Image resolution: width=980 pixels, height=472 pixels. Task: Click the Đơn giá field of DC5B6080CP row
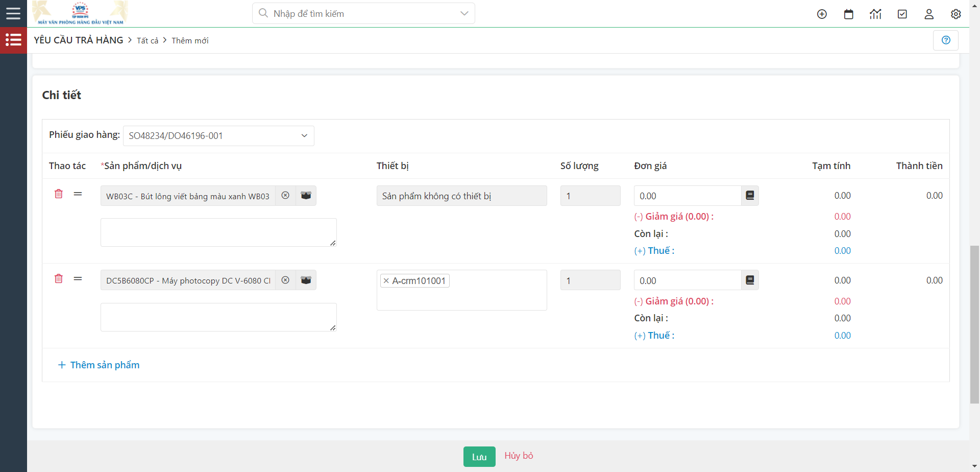pyautogui.click(x=688, y=280)
